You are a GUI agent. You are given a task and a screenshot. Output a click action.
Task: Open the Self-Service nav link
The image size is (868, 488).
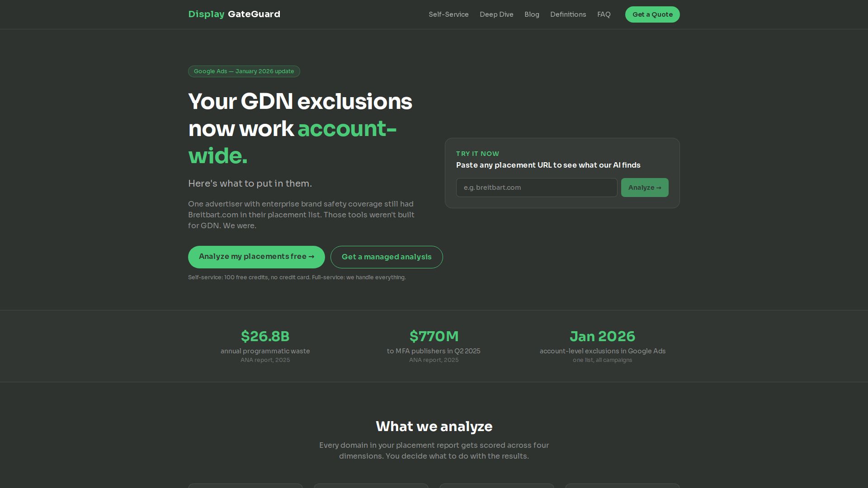(448, 14)
